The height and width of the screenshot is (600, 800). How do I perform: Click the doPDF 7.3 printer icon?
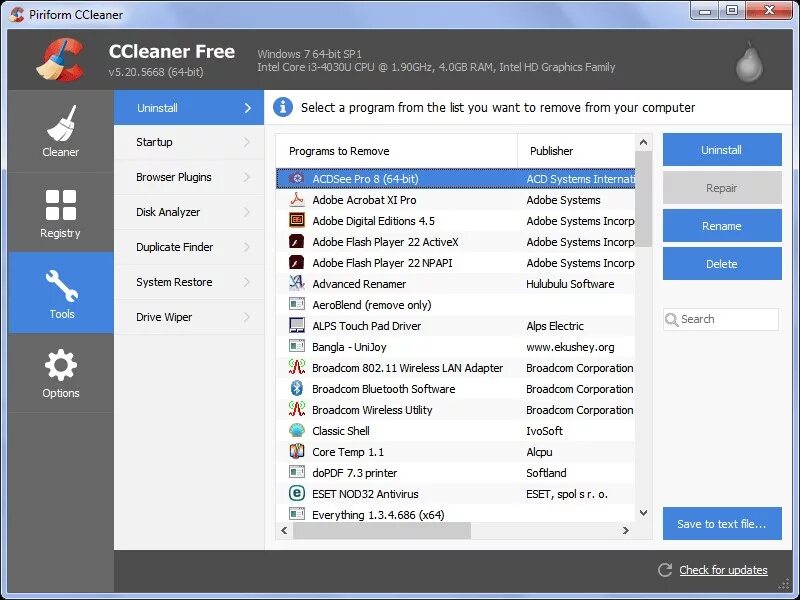point(296,472)
